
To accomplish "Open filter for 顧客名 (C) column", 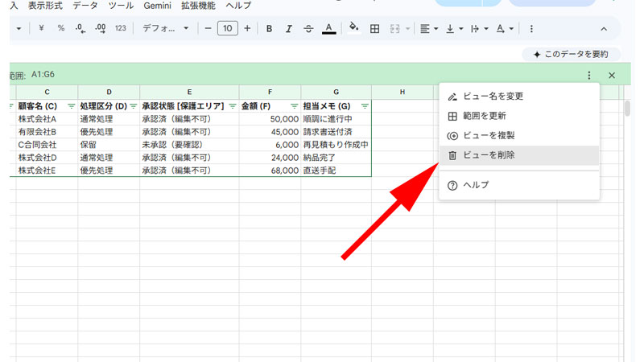I will [x=71, y=106].
